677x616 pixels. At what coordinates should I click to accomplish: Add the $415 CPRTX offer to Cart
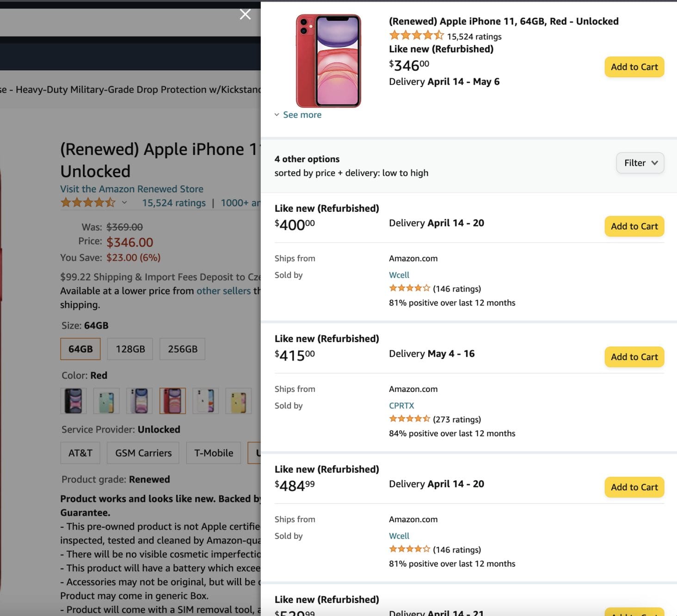pos(634,357)
